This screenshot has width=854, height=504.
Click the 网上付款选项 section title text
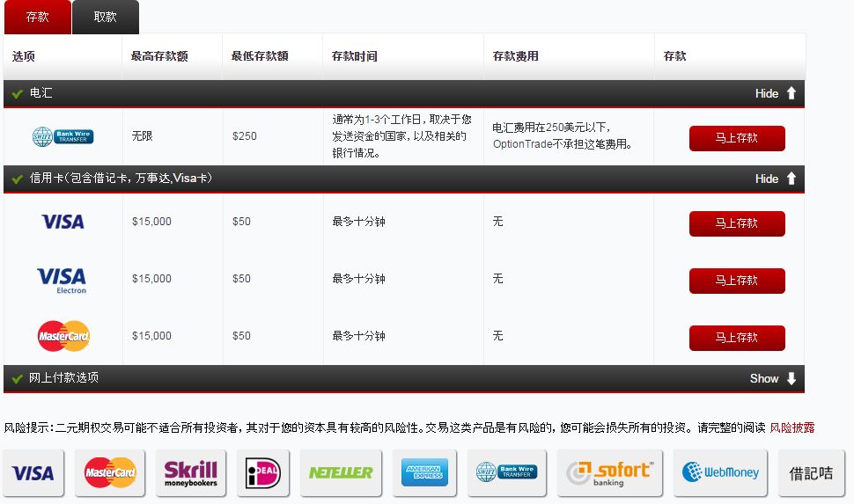click(x=63, y=377)
